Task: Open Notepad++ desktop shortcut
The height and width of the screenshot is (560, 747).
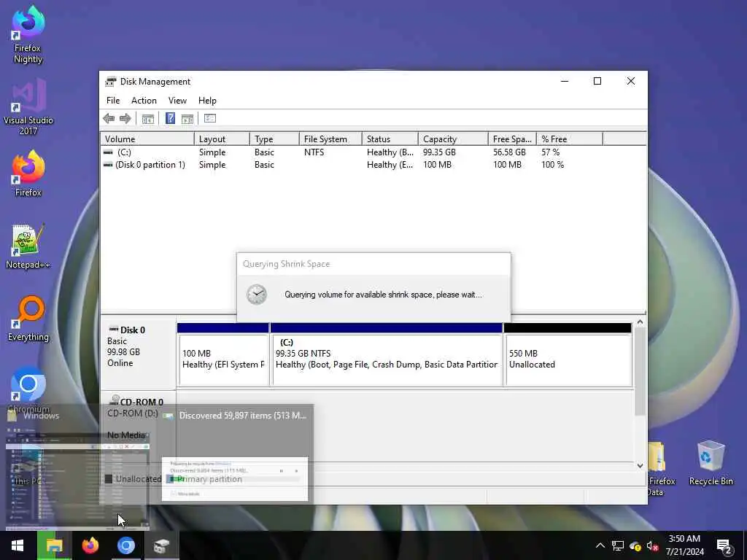Action: [x=28, y=246]
